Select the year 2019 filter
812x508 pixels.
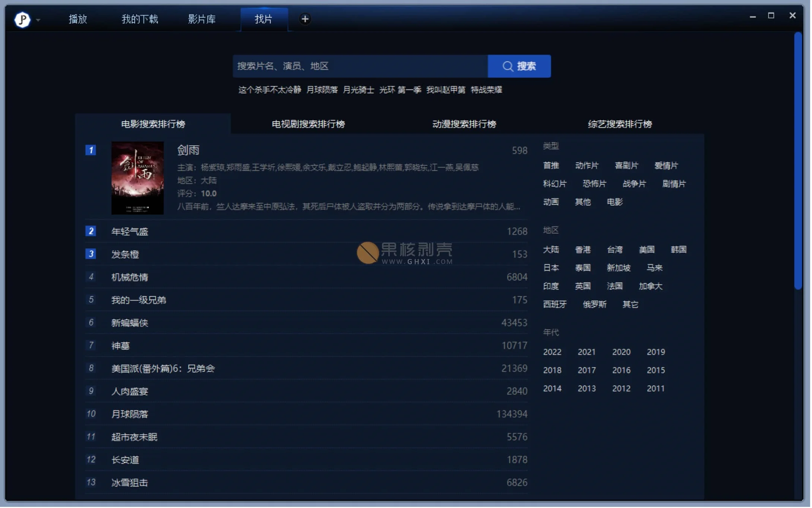tap(657, 353)
